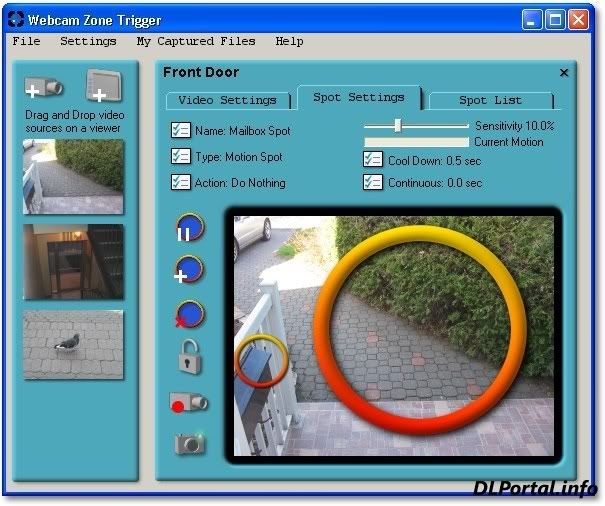Click the Cool Down 0.5 sec checkbox
Viewport: 605px width, 506px height.
(x=372, y=160)
